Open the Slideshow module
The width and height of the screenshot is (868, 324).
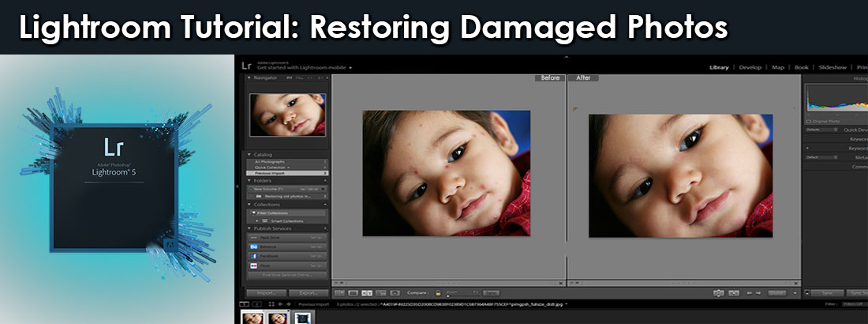tap(832, 67)
